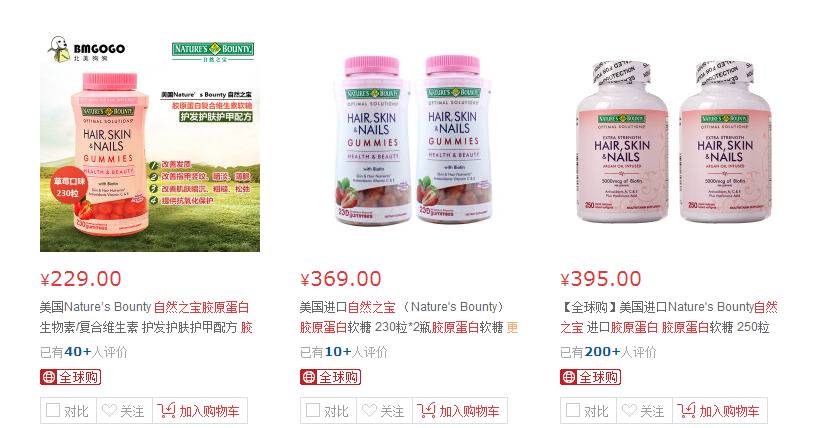The height and width of the screenshot is (428, 813).
Task: Open two sealed Hair Skin Nails bottles image
Action: 674,142
